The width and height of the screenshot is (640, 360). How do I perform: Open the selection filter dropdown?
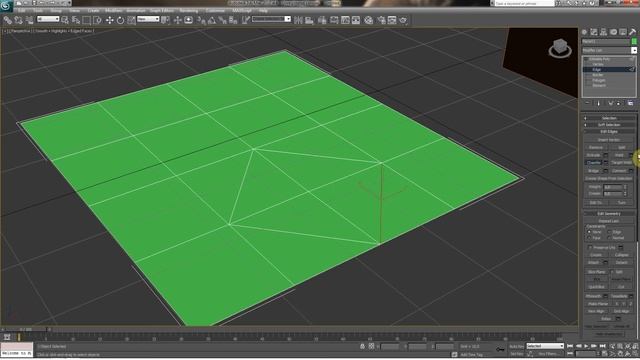[48, 19]
